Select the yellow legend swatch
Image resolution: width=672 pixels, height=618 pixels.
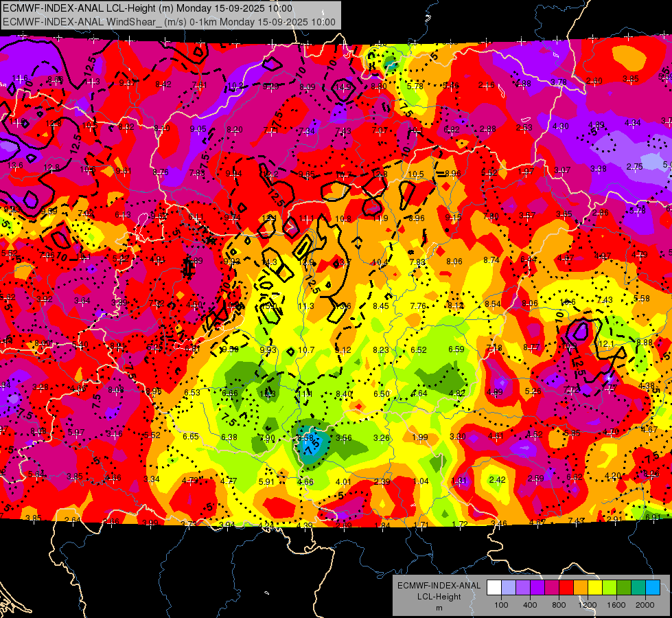[x=595, y=588]
